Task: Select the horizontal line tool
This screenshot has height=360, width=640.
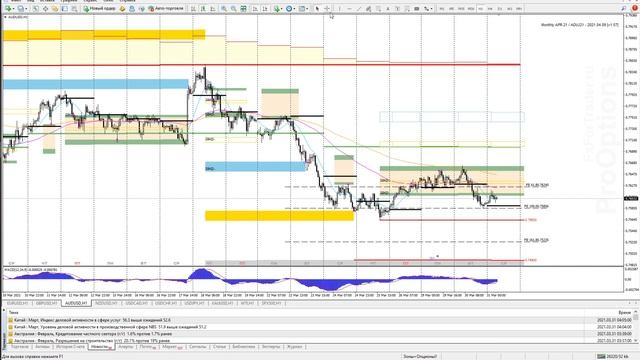Action: click(349, 8)
